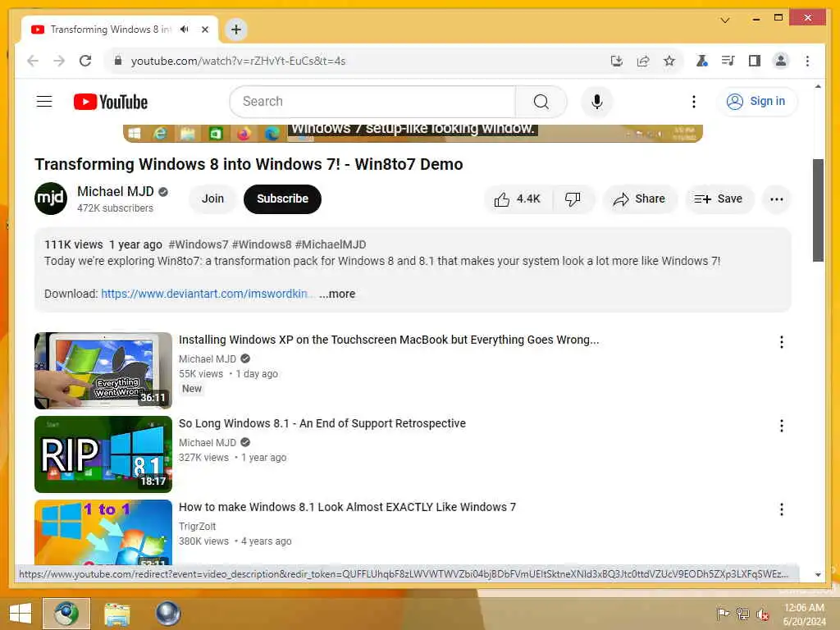Screen dimensions: 840x630
Task: Close the Transforming Windows 8 tab
Action: pos(204,30)
